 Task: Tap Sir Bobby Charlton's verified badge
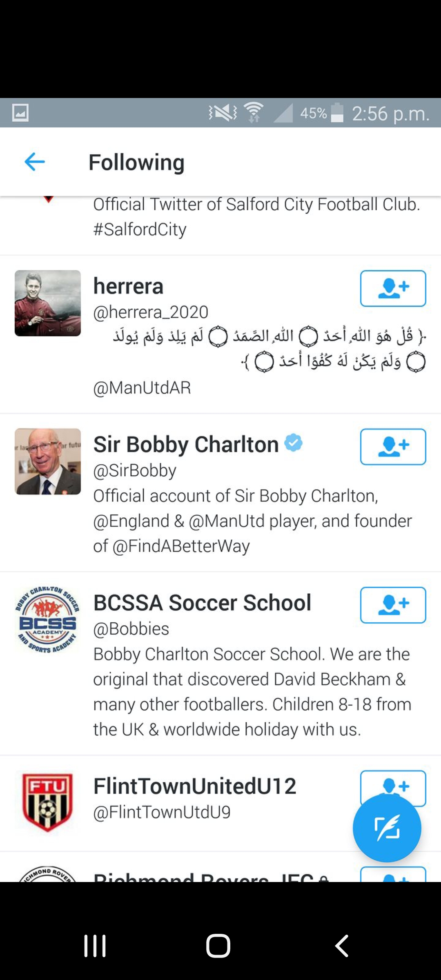coord(294,443)
